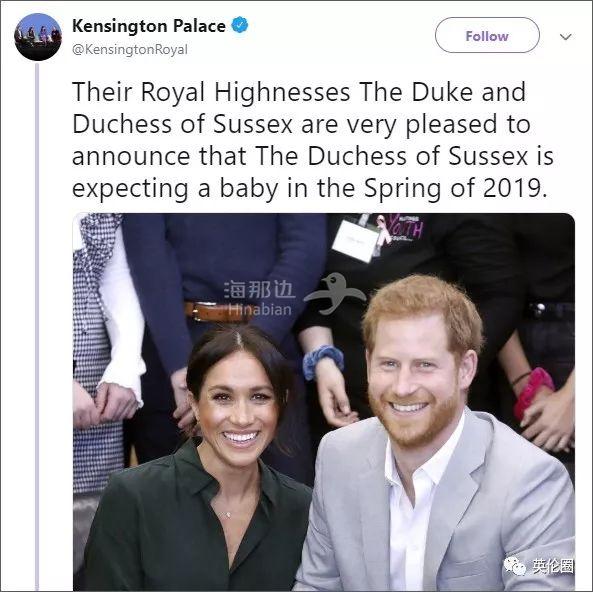Click the 海那边 Hinabian watermark text
This screenshot has width=593, height=592.
coord(259,298)
